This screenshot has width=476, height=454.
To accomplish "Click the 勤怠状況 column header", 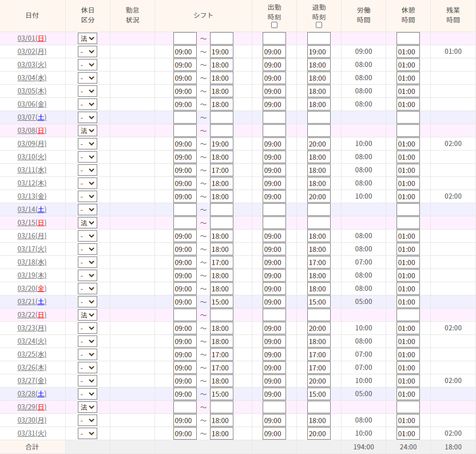I will click(x=132, y=15).
